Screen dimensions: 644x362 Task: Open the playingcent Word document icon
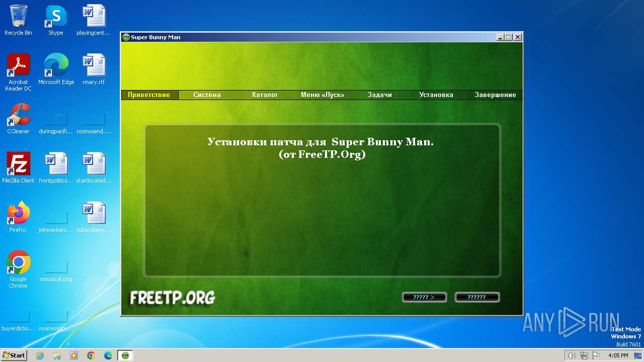(x=94, y=20)
